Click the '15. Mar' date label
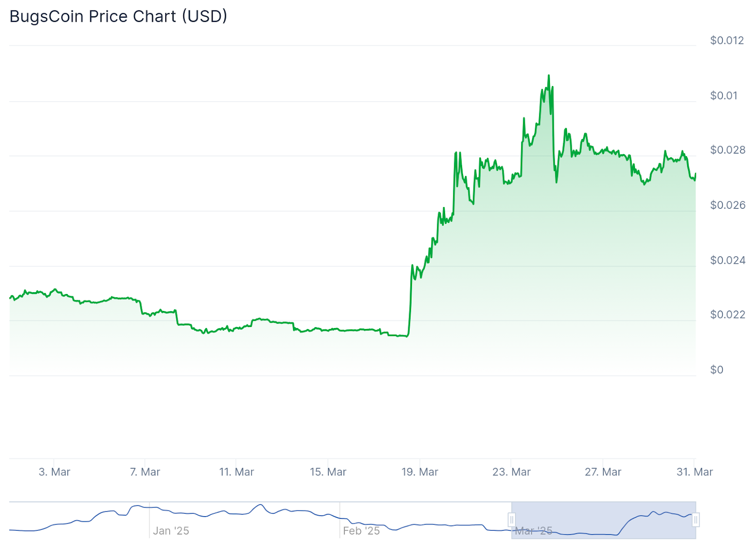The width and height of the screenshot is (756, 552). (328, 472)
